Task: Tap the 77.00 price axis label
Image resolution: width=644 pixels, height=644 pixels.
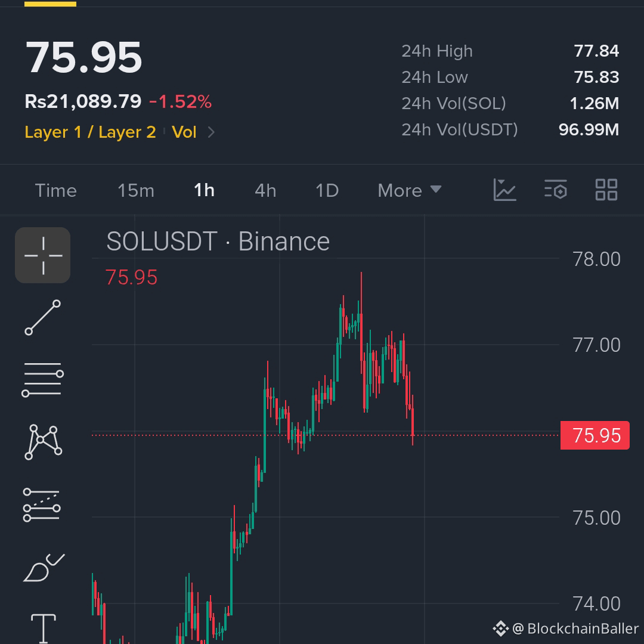Action: (596, 345)
